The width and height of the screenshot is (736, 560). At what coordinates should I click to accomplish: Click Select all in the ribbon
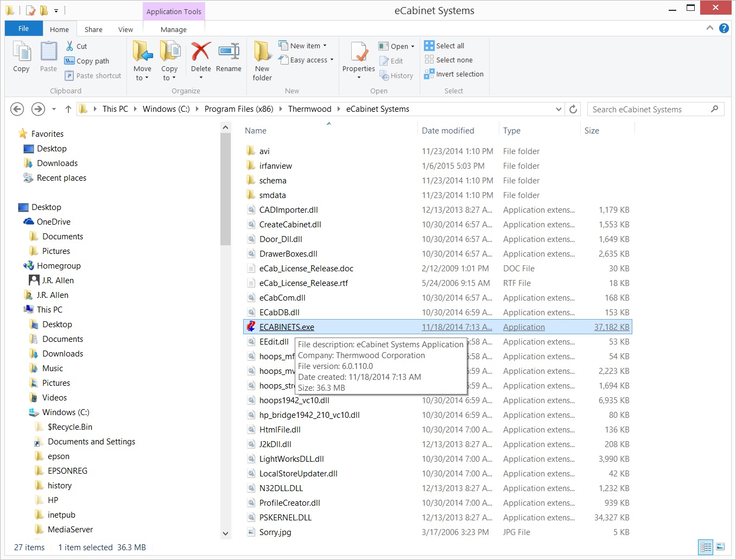click(x=445, y=46)
